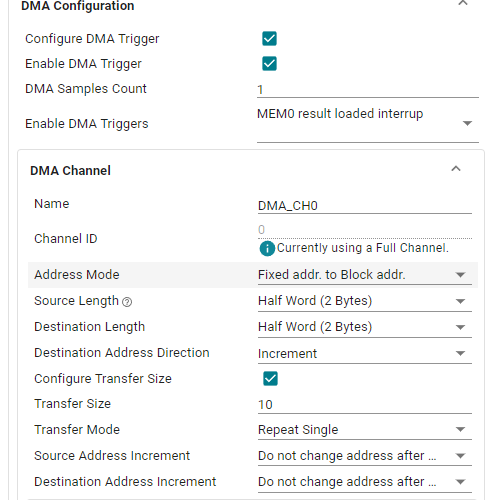The height and width of the screenshot is (500, 491).
Task: Open the Destination Address Increment dropdown
Action: coord(365,482)
